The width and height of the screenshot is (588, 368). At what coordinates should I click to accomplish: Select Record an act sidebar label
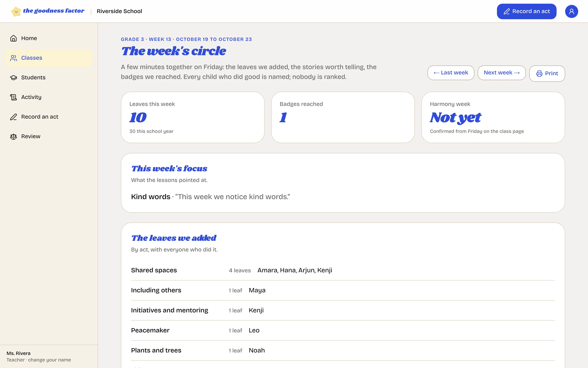(40, 117)
